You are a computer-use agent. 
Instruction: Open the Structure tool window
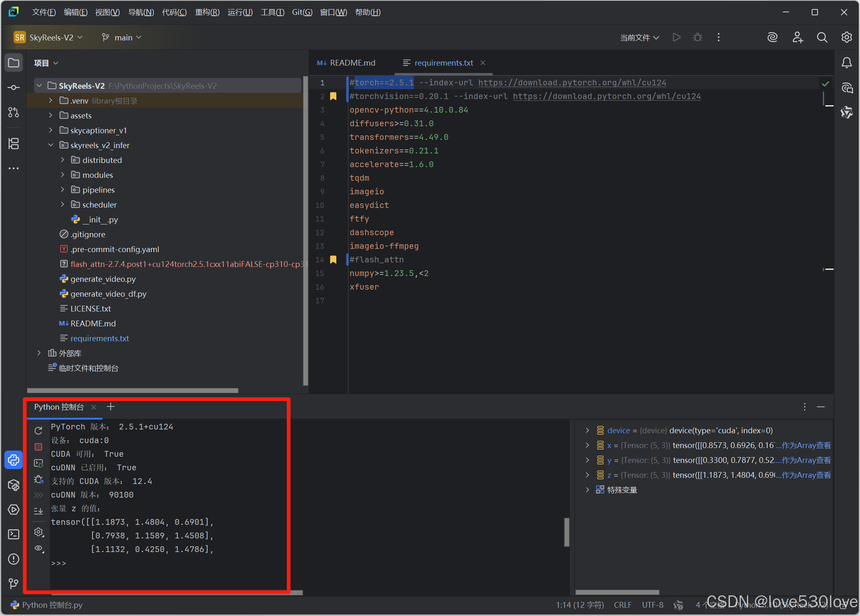click(x=14, y=144)
